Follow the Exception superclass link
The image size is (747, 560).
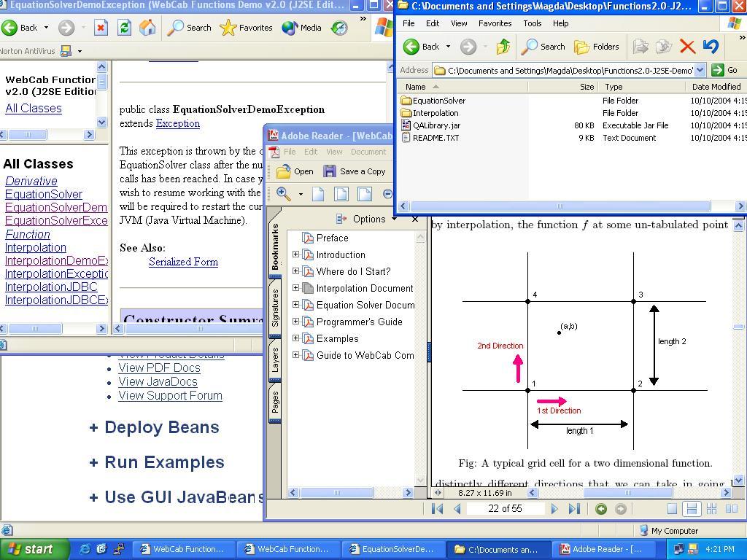(x=178, y=124)
